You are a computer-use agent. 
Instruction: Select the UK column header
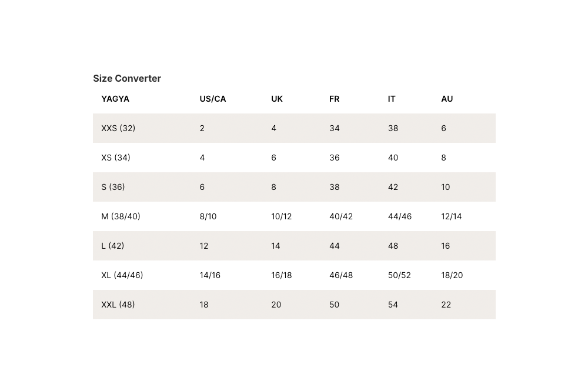click(x=277, y=99)
